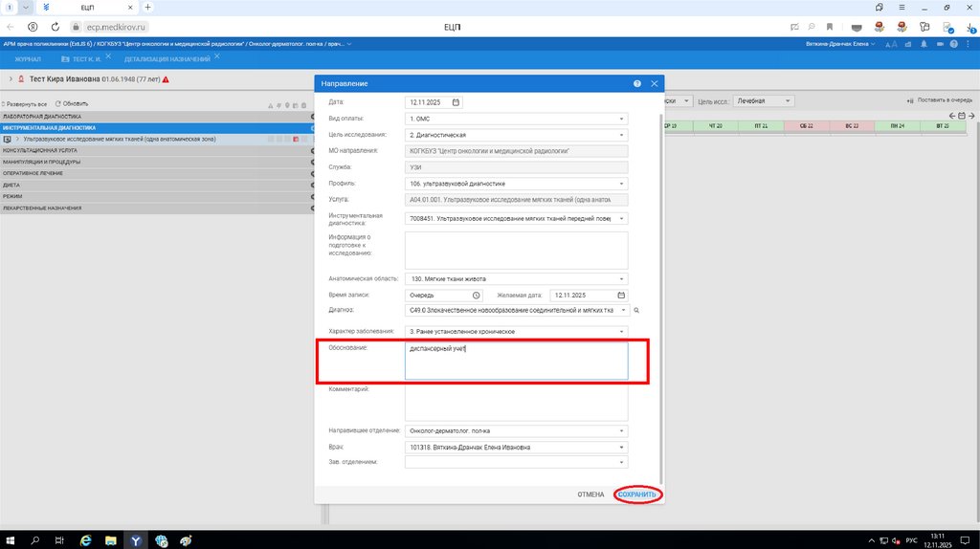Click the Сохранить button
980x549 pixels.
pyautogui.click(x=637, y=494)
